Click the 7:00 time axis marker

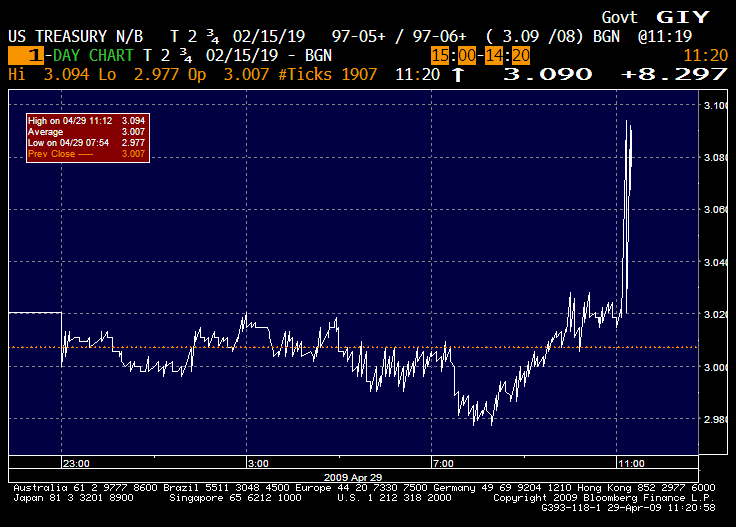coord(443,464)
